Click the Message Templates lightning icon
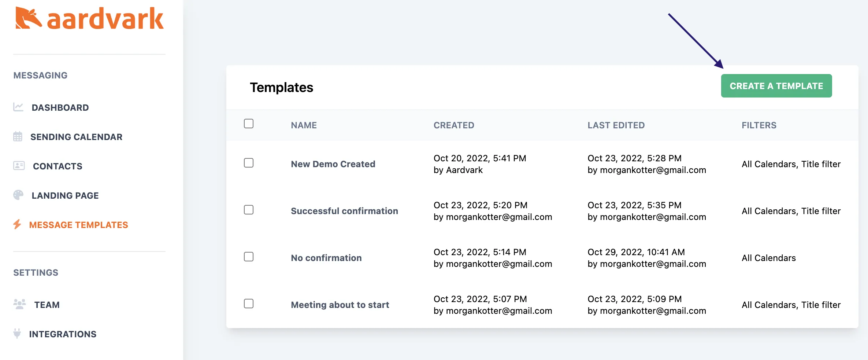 [x=17, y=224]
